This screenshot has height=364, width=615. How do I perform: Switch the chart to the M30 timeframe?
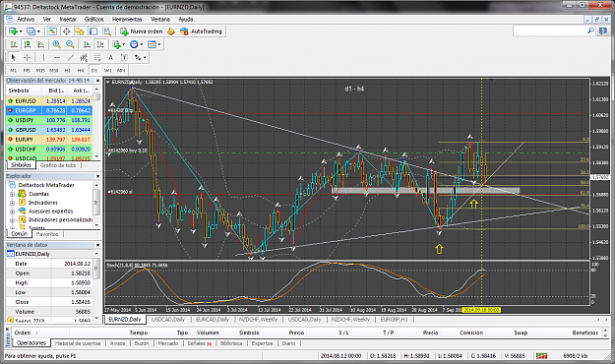(x=54, y=70)
